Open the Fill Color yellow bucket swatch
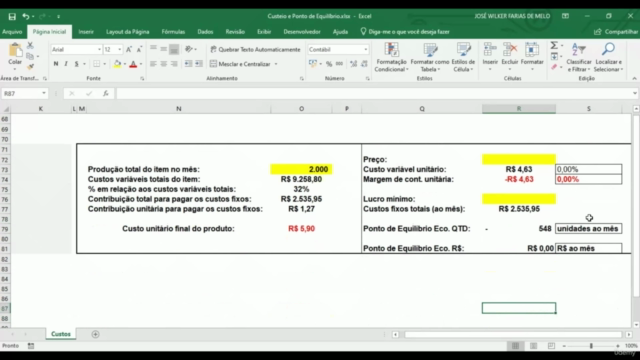This screenshot has width=640, height=360. point(117,64)
